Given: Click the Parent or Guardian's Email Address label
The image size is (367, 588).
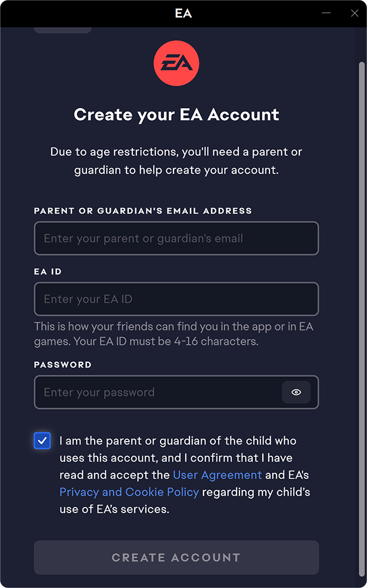Looking at the screenshot, I should click(x=143, y=211).
